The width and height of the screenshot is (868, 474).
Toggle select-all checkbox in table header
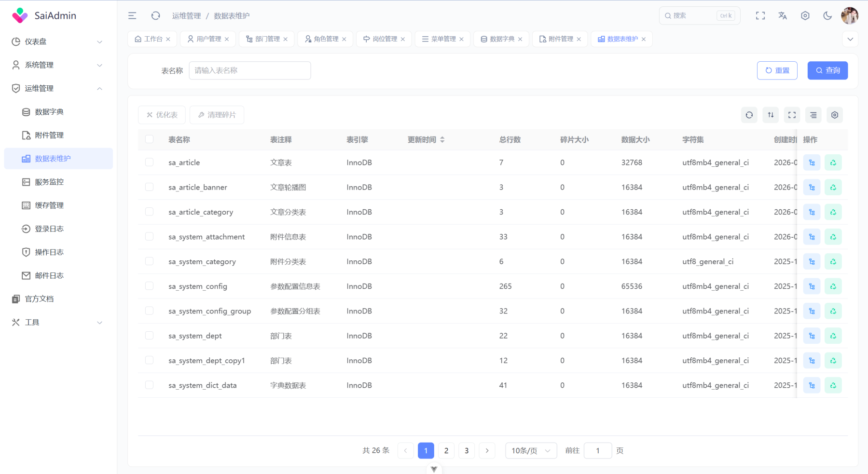coord(149,139)
